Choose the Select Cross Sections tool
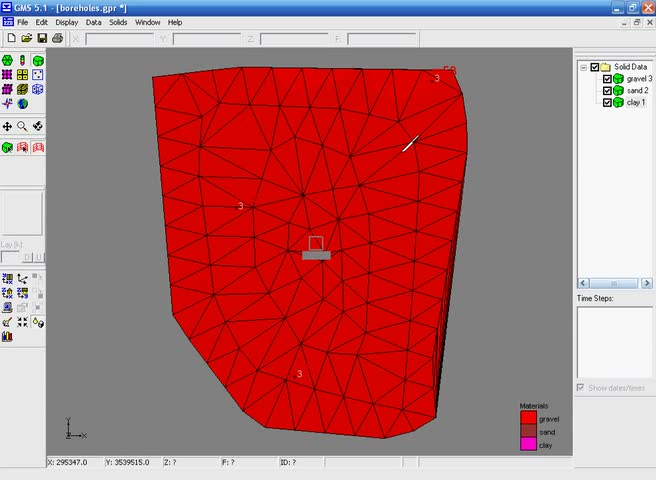The image size is (656, 480). [x=22, y=147]
